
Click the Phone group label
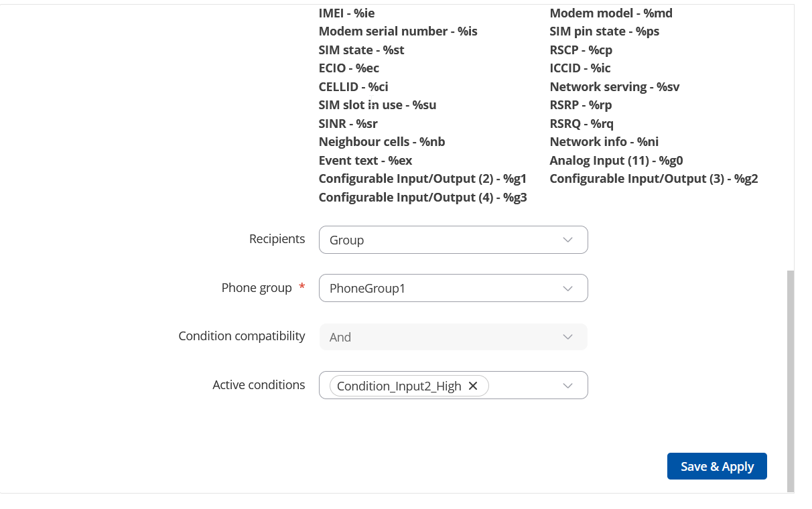[x=257, y=287]
